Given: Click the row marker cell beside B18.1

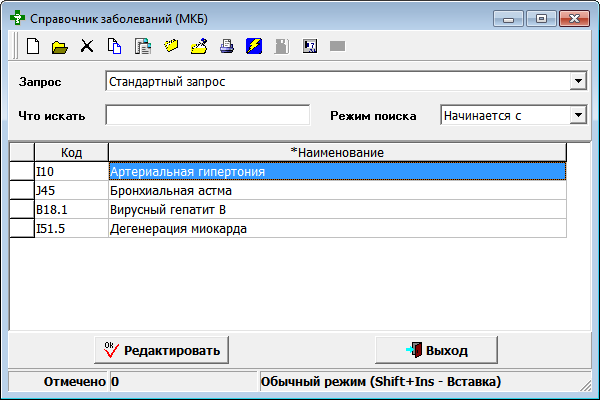Looking at the screenshot, I should point(22,210).
